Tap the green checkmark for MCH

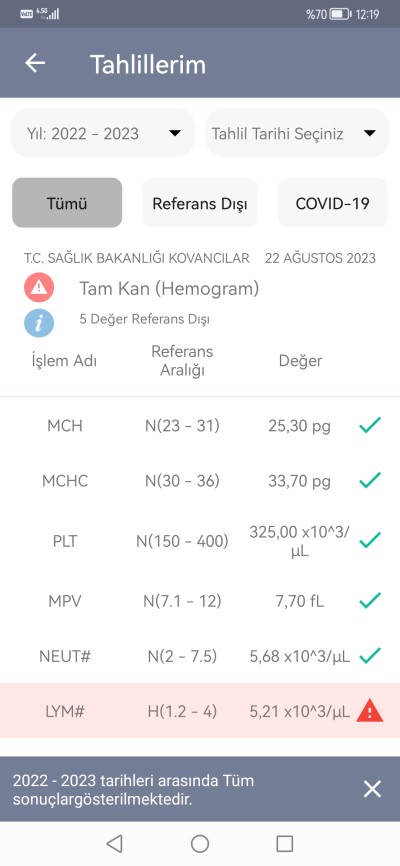tap(370, 425)
